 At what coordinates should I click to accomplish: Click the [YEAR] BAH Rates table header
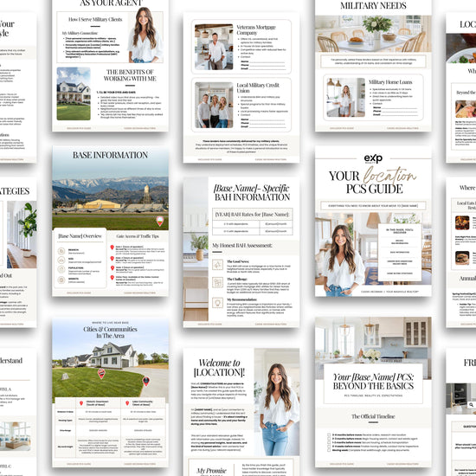(252, 215)
